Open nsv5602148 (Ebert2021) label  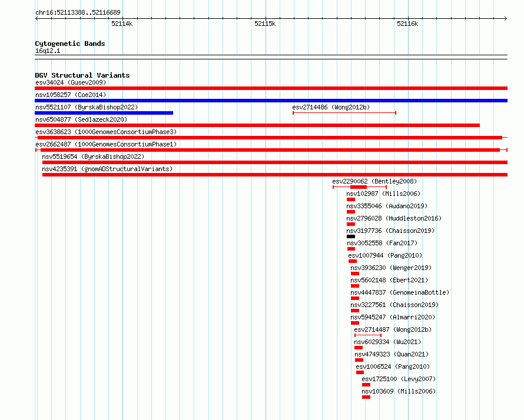(389, 280)
